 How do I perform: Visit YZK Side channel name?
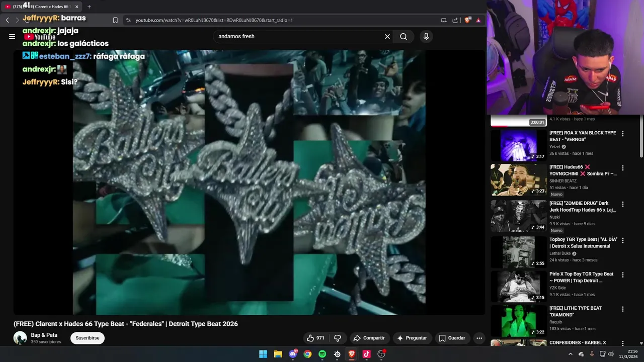[557, 288]
